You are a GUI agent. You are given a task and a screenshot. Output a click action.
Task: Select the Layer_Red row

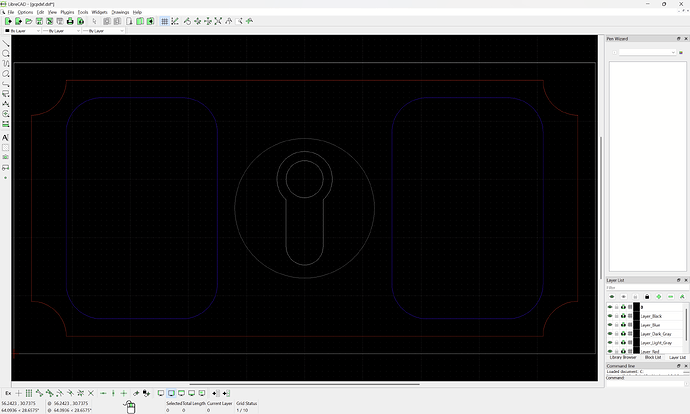(x=645, y=351)
